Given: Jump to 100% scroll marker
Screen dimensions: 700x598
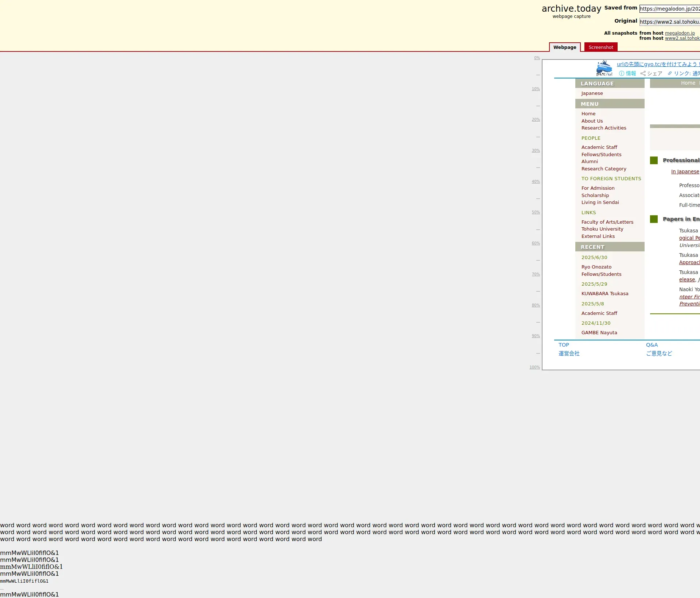Looking at the screenshot, I should coord(534,367).
